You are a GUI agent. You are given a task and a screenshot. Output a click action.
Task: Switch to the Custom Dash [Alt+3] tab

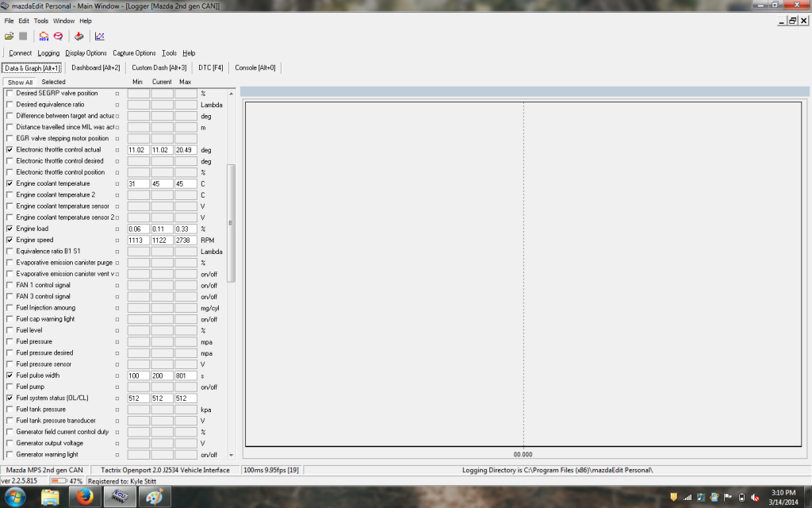159,68
